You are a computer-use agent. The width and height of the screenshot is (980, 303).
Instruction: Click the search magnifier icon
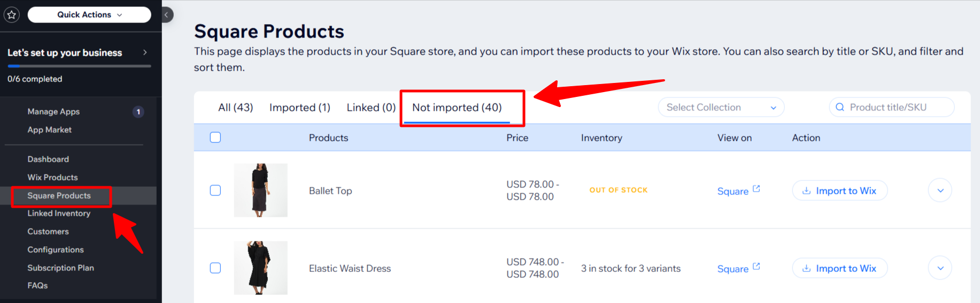pos(840,107)
